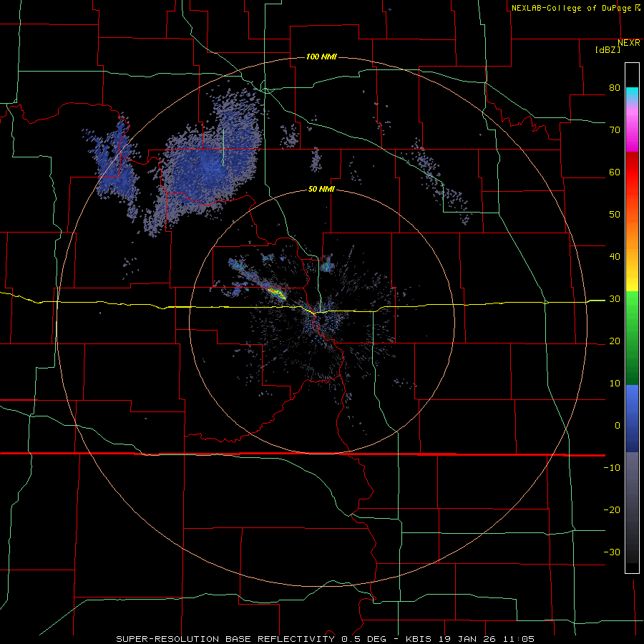This screenshot has width=644, height=644.
Task: Click the yellow-red high reflectivity echo core
Action: (277, 293)
